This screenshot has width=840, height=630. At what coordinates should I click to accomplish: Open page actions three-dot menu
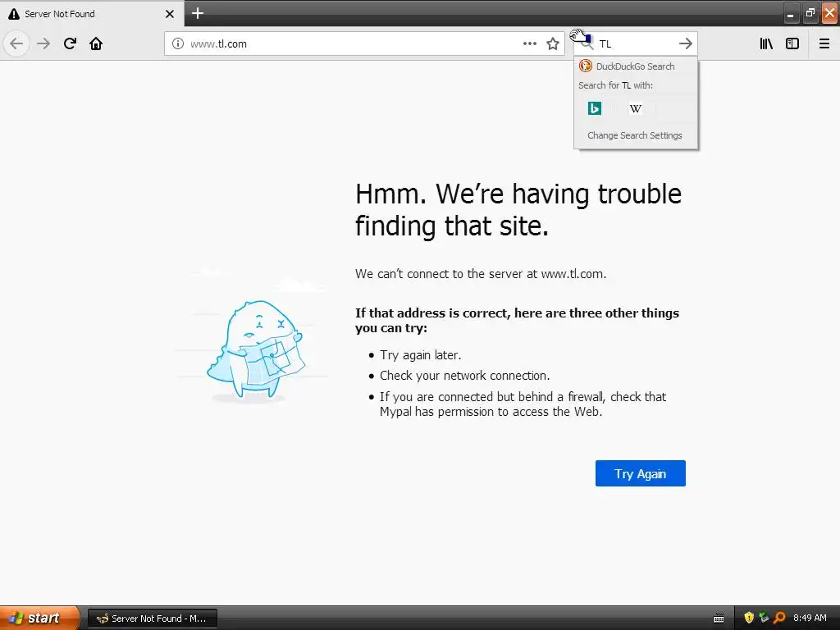(x=529, y=43)
